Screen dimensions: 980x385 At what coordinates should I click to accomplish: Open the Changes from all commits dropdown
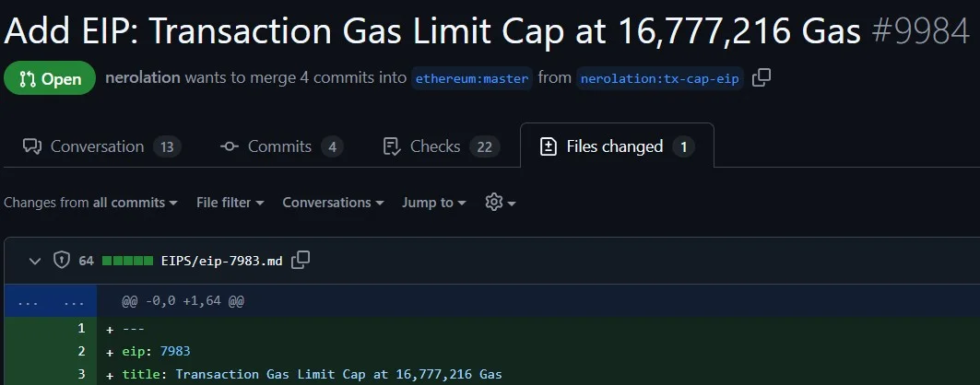point(90,203)
